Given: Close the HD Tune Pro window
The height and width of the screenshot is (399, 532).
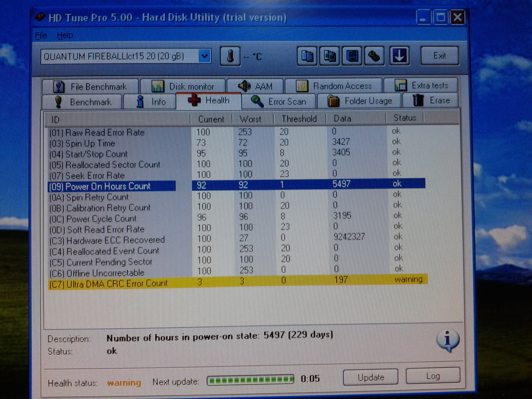Looking at the screenshot, I should click(x=458, y=17).
